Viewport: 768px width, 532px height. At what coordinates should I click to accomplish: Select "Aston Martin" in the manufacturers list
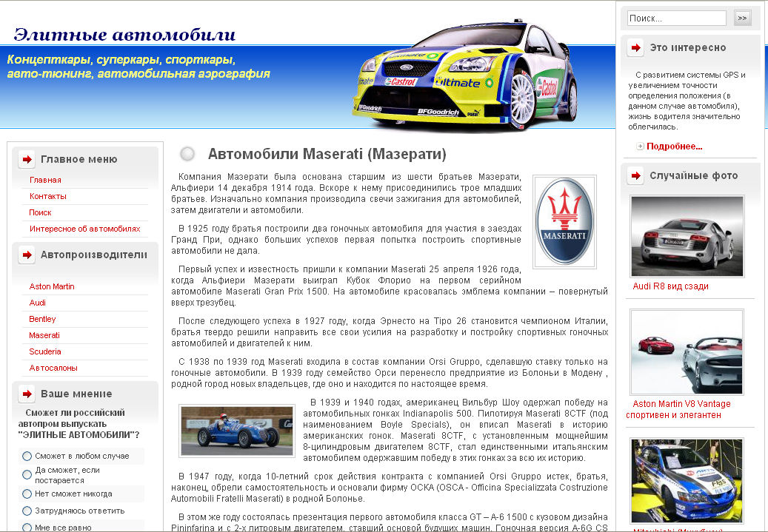(x=51, y=286)
